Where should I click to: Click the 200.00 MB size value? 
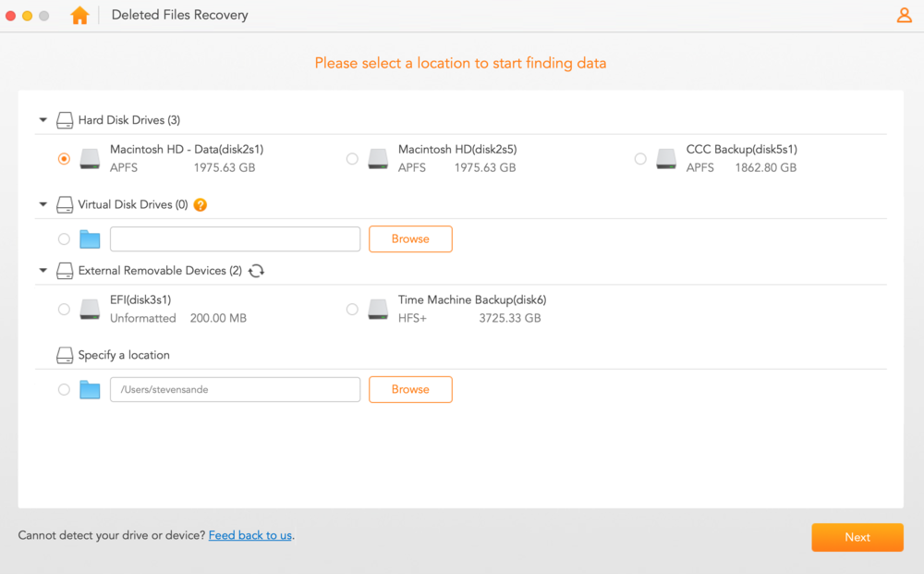point(218,318)
